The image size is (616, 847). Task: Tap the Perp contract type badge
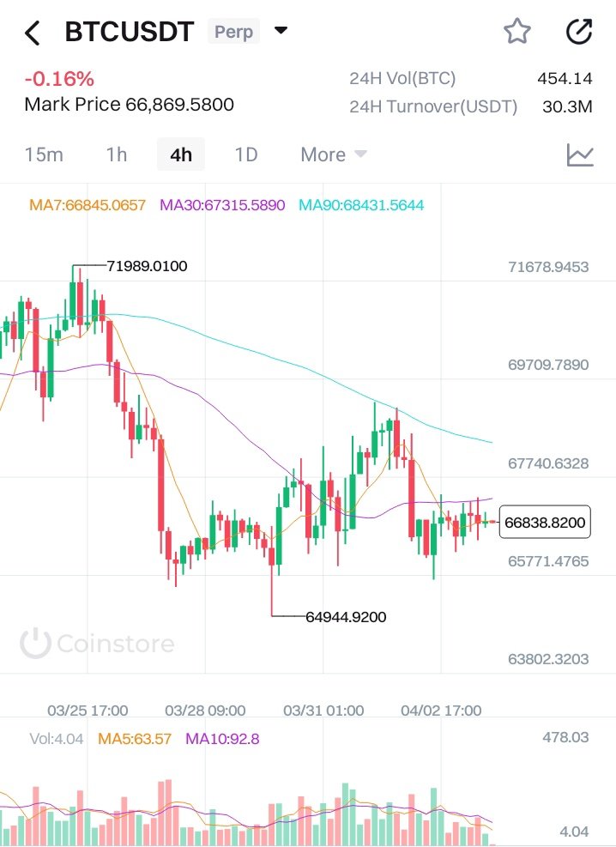coord(234,33)
